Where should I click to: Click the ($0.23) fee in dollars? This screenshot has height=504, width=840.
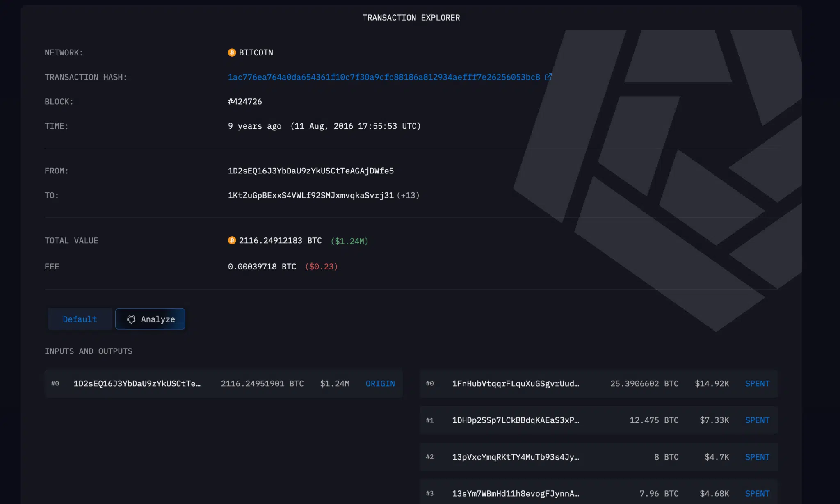[321, 267]
